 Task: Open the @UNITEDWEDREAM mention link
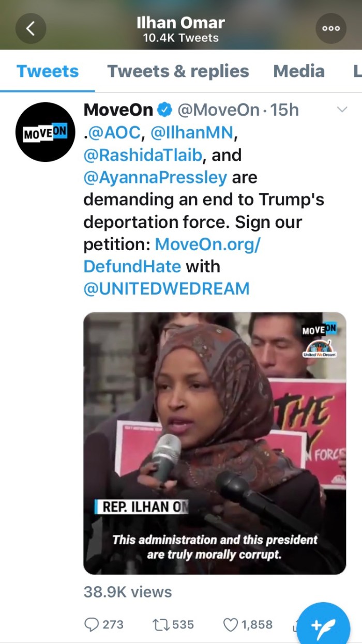pos(167,288)
